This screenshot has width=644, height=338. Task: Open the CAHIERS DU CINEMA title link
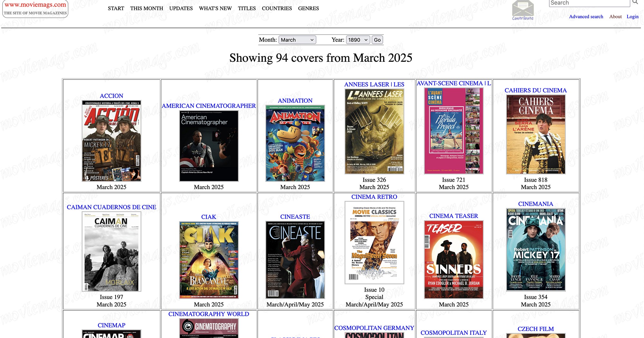(x=535, y=90)
